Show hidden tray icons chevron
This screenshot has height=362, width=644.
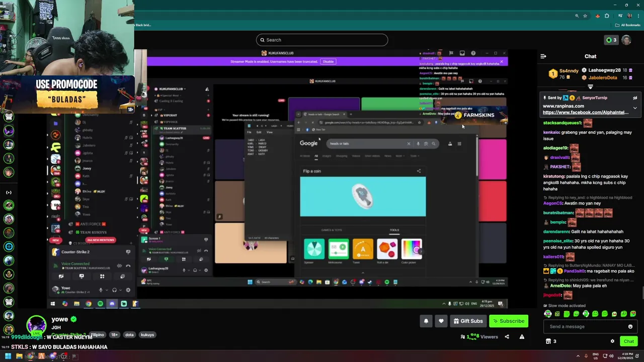pyautogui.click(x=578, y=356)
